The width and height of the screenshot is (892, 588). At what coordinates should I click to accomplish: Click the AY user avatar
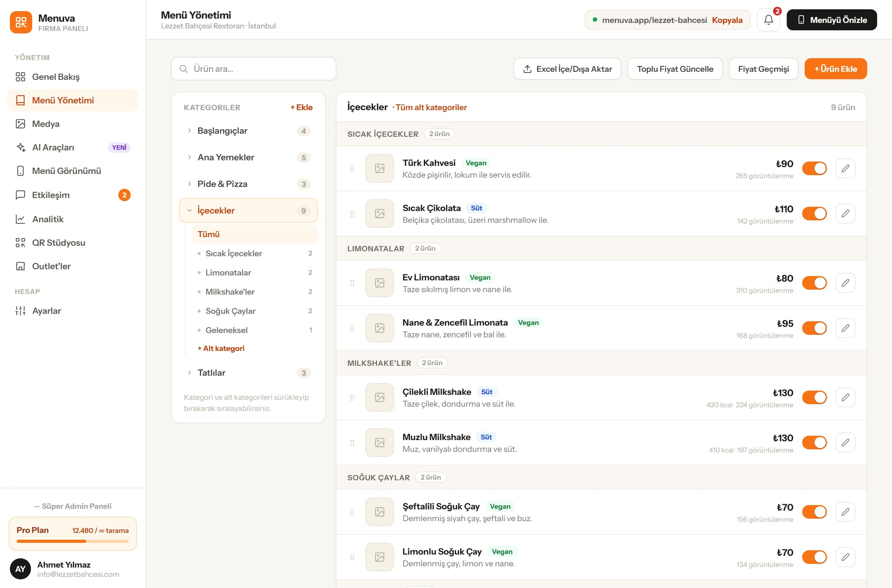20,569
